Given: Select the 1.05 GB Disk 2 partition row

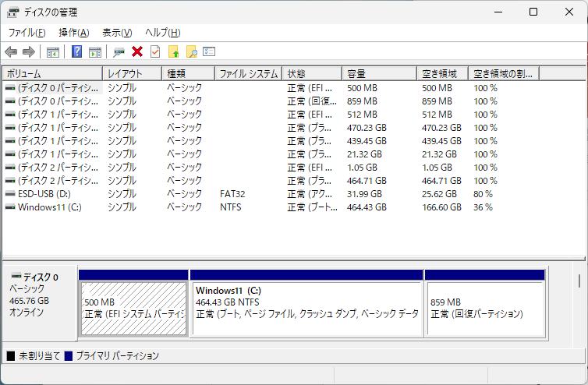Looking at the screenshot, I should (x=271, y=168).
